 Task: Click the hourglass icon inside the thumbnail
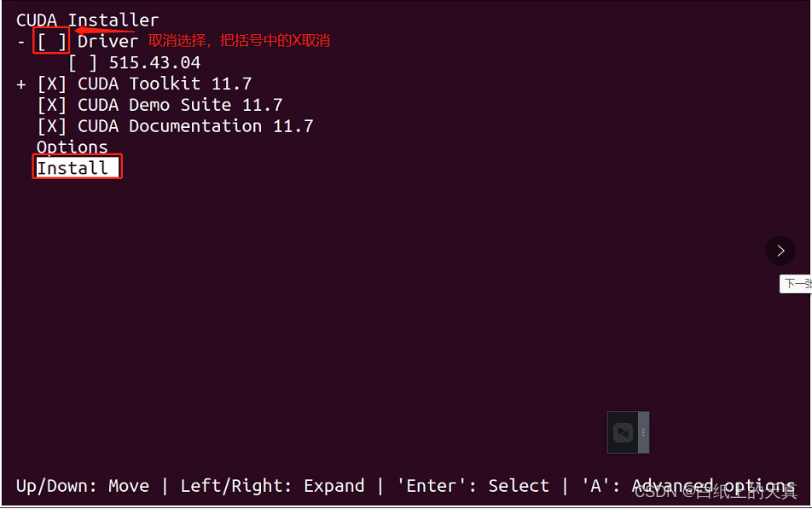[623, 432]
